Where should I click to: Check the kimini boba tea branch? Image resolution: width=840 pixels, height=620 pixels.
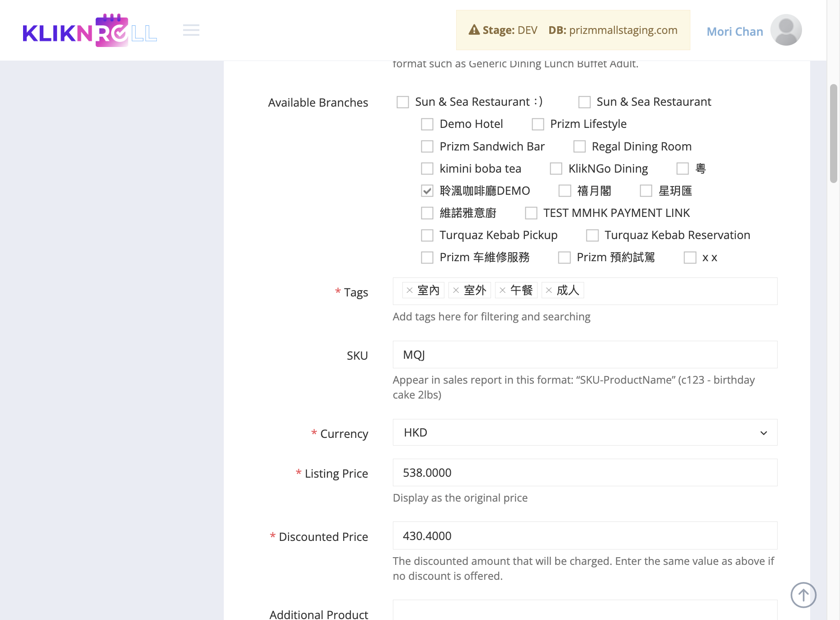click(427, 169)
